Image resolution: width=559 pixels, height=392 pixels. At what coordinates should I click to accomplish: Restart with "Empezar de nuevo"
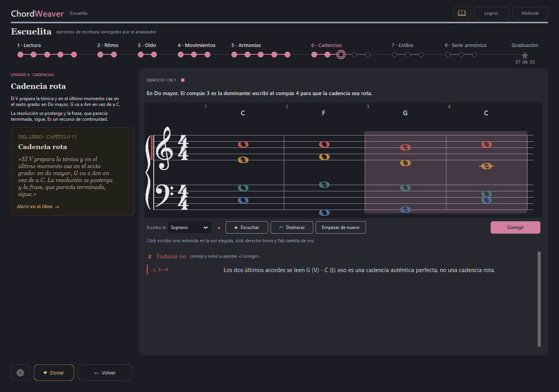pyautogui.click(x=341, y=227)
